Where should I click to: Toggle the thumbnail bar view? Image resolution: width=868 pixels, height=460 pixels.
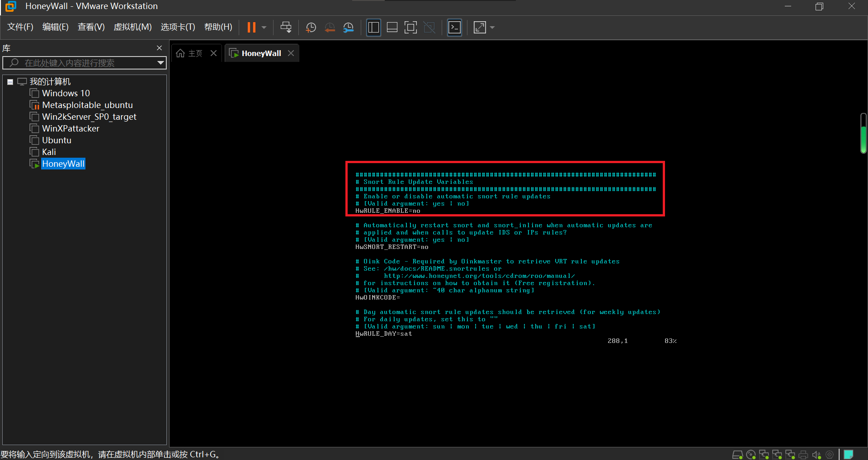[392, 28]
